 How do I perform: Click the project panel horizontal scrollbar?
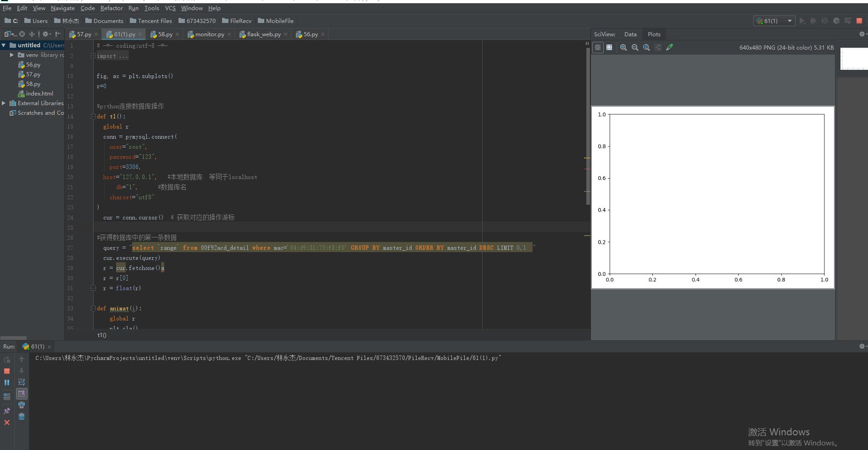point(13,337)
